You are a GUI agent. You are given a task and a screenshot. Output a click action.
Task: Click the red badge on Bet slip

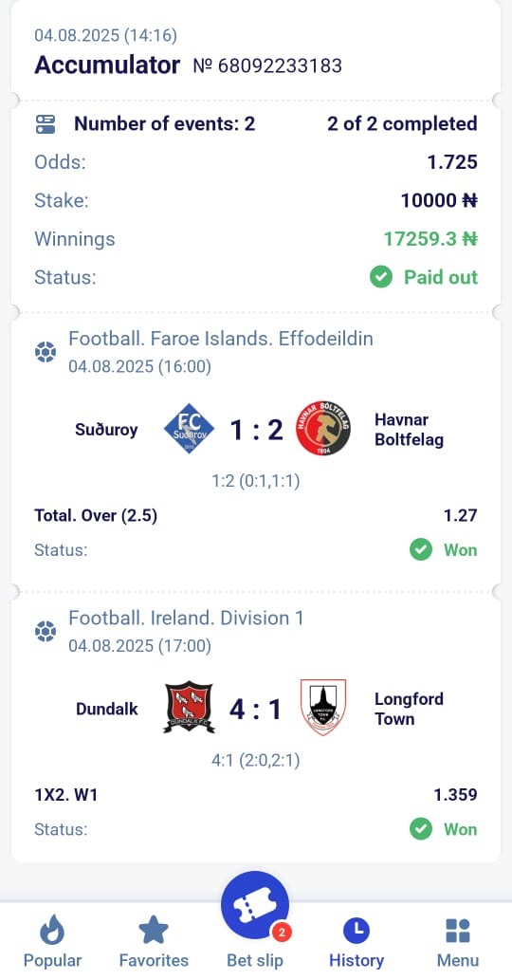coord(281,933)
